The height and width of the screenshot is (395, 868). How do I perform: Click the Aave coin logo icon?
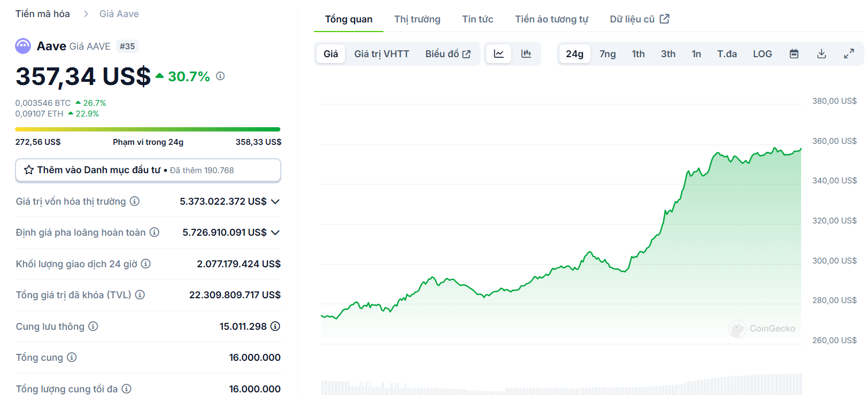[23, 46]
